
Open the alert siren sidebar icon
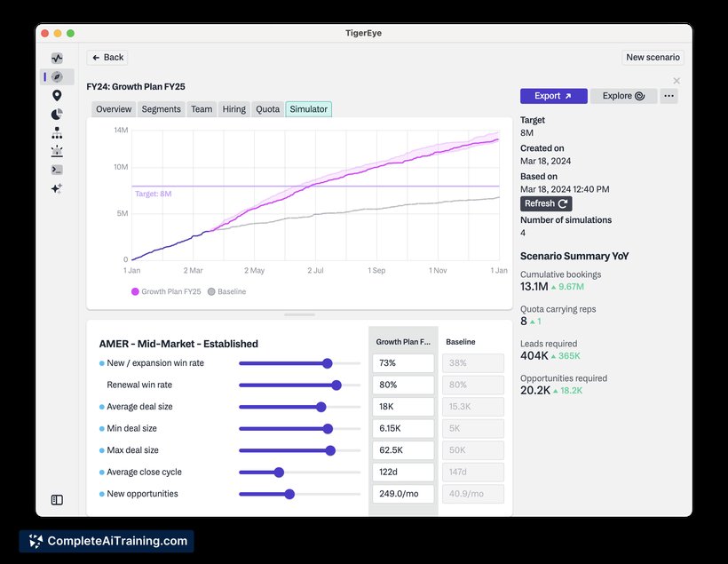[x=57, y=151]
